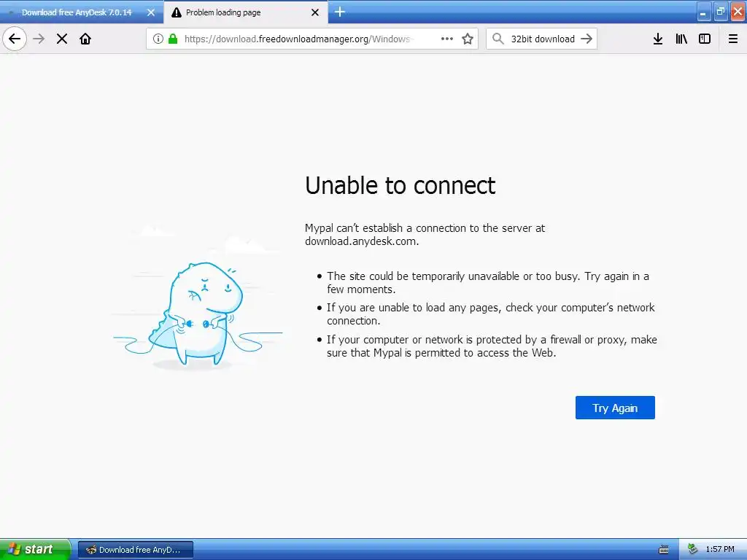Click the 1:57 PM clock
The width and height of the screenshot is (747, 560).
(720, 550)
